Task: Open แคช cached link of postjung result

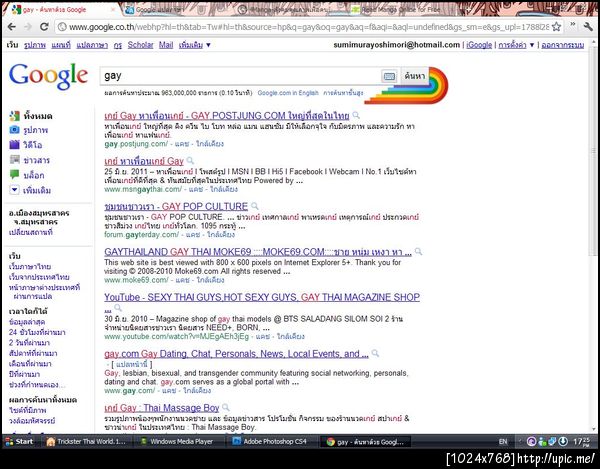Action: pyautogui.click(x=182, y=144)
